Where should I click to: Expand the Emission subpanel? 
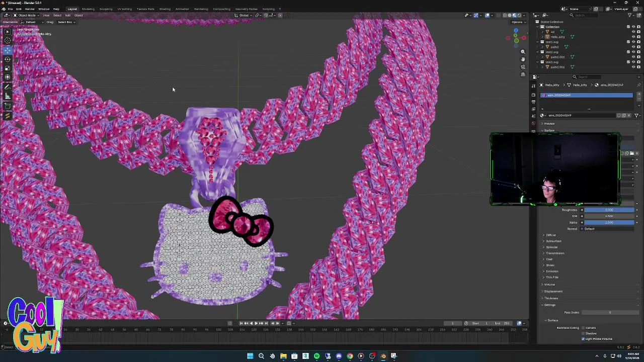(x=551, y=271)
